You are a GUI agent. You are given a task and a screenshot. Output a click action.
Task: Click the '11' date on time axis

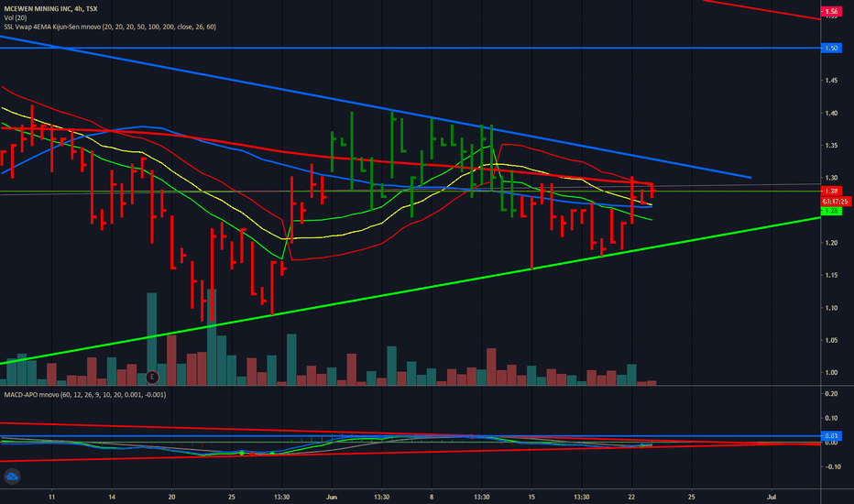pos(51,497)
